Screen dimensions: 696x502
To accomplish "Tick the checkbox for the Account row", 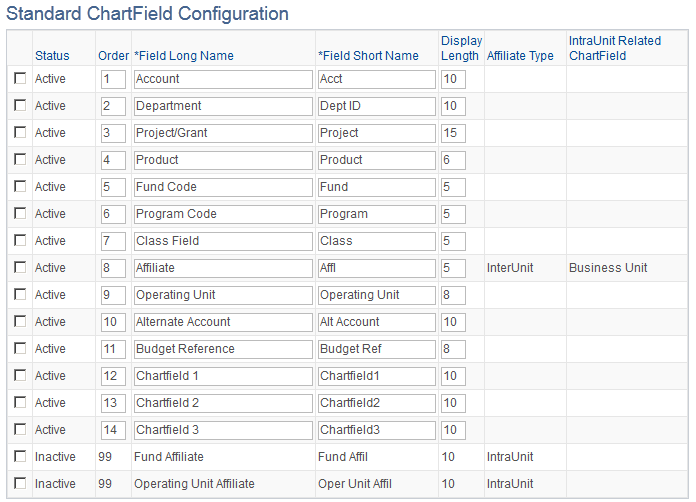I will (20, 79).
